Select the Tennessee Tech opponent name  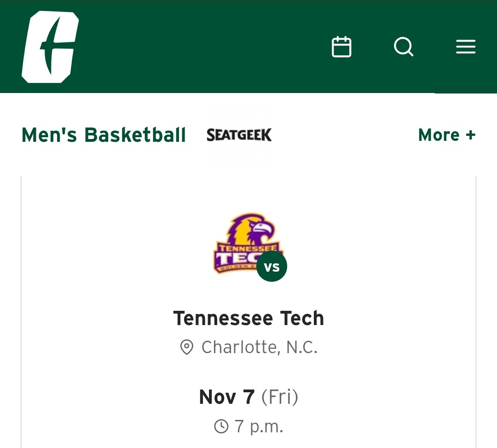(x=248, y=318)
